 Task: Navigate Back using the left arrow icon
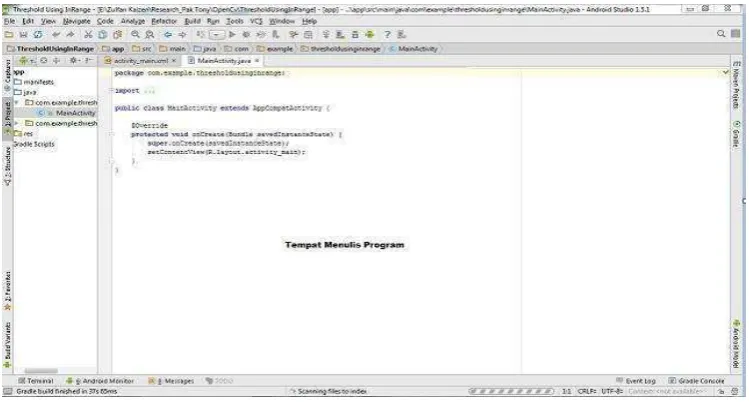point(168,34)
